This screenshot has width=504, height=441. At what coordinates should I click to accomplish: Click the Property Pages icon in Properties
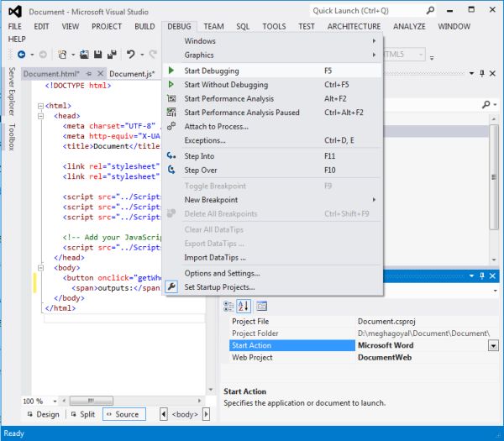click(261, 306)
